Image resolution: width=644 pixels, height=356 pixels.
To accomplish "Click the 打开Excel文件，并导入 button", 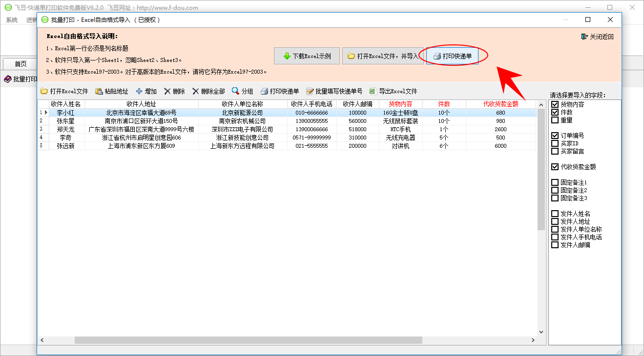I will [383, 56].
